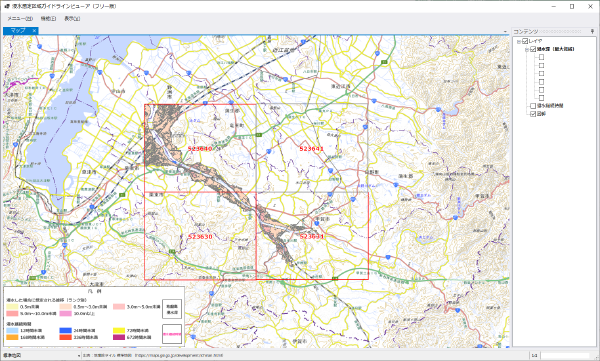Close the マップ tab with its X
The width and height of the screenshot is (600, 361).
pos(34,31)
